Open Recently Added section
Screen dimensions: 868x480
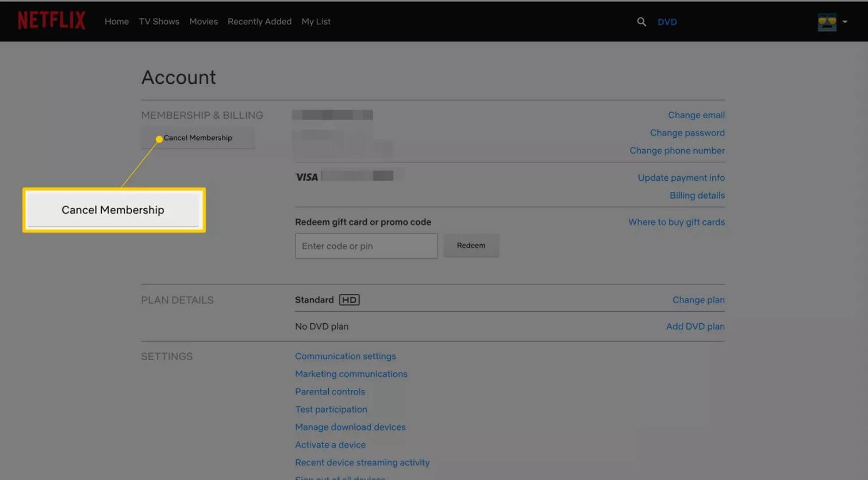click(259, 22)
